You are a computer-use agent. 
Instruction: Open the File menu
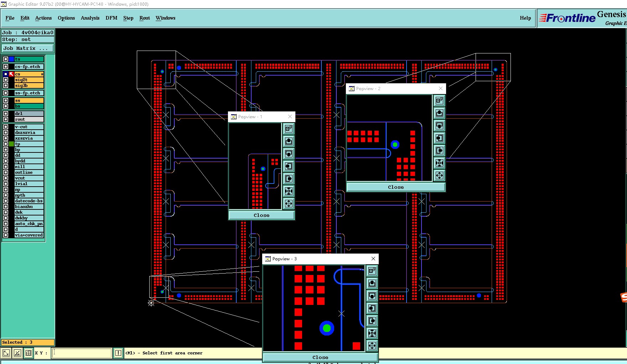tap(10, 18)
